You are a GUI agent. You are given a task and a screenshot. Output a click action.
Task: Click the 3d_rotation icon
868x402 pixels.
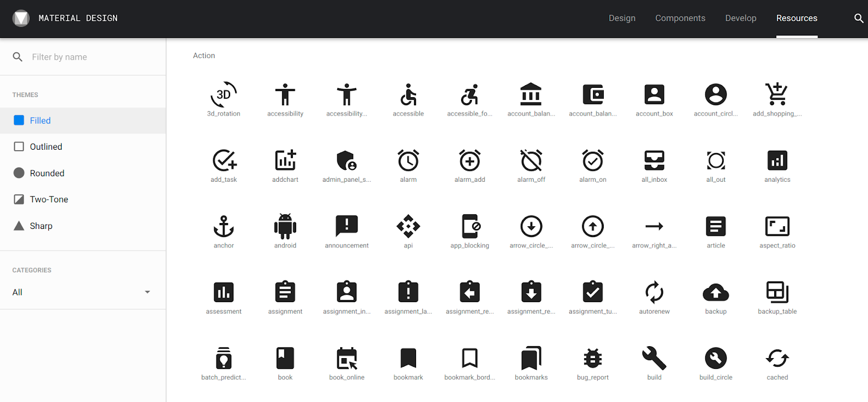pos(224,95)
